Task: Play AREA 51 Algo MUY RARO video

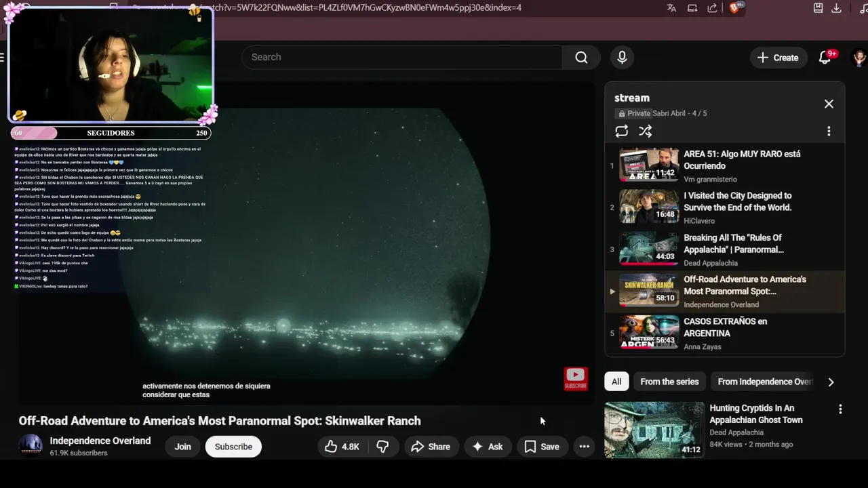Action: [724, 165]
